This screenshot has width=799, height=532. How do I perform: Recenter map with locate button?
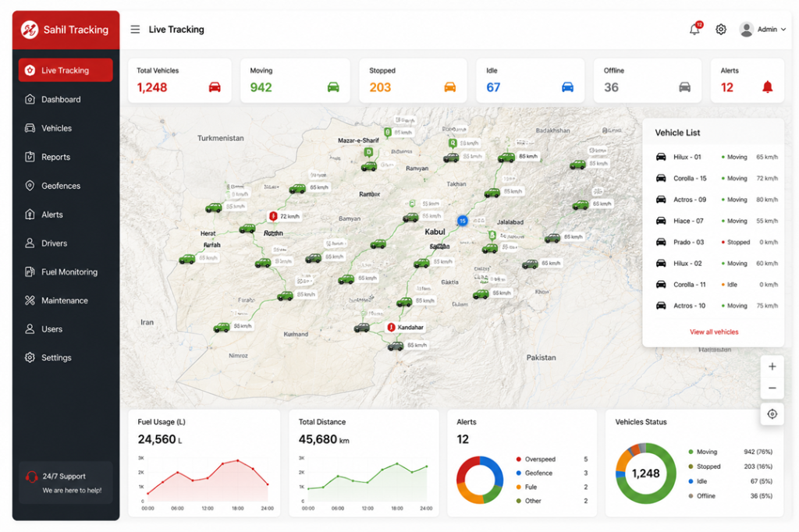(x=772, y=413)
